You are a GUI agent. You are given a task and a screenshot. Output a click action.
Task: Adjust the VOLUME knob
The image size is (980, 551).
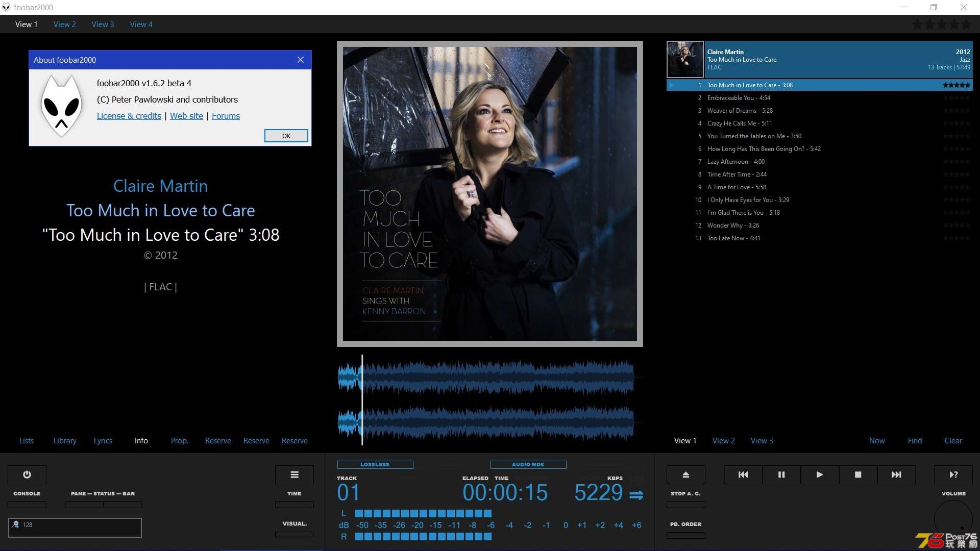click(x=953, y=519)
